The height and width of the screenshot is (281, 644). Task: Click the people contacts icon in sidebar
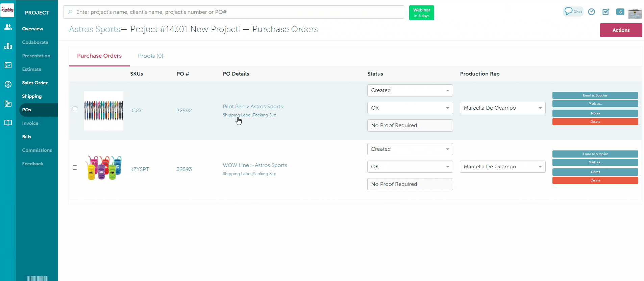point(8,27)
